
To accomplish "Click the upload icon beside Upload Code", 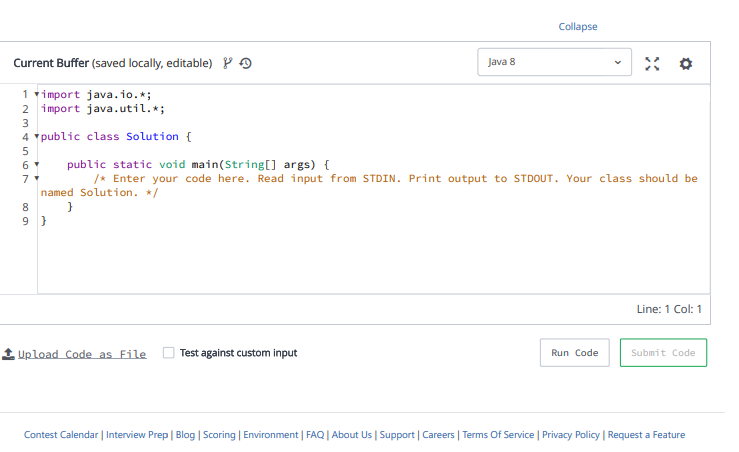I will [8, 353].
